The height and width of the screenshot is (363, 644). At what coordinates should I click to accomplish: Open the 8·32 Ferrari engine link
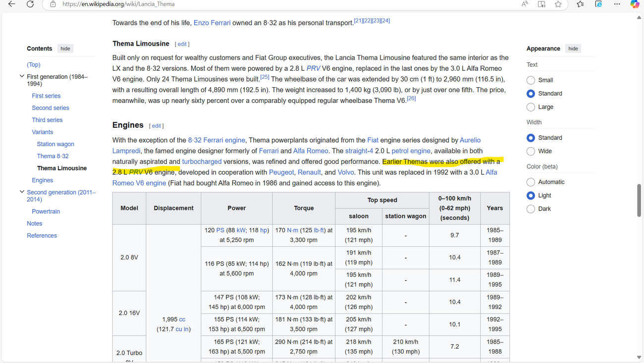point(216,140)
